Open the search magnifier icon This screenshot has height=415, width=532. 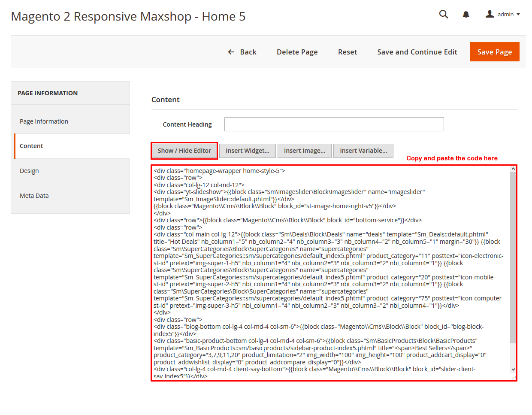444,14
